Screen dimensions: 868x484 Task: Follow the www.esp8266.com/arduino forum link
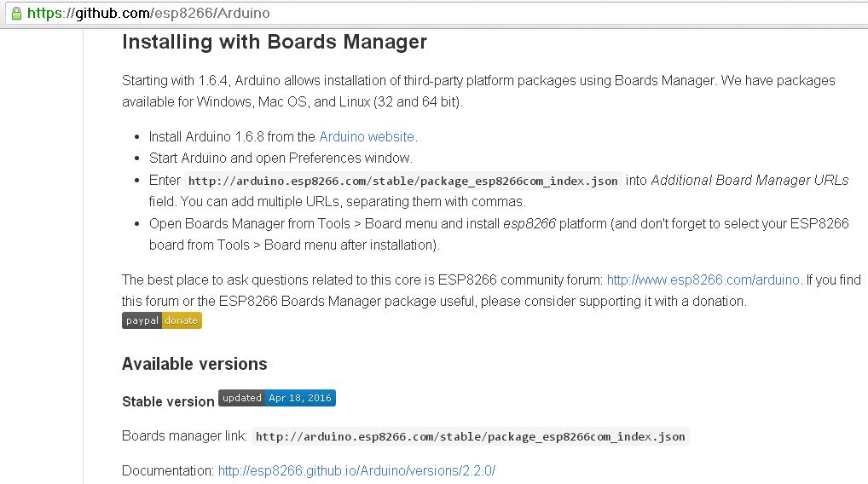click(703, 279)
